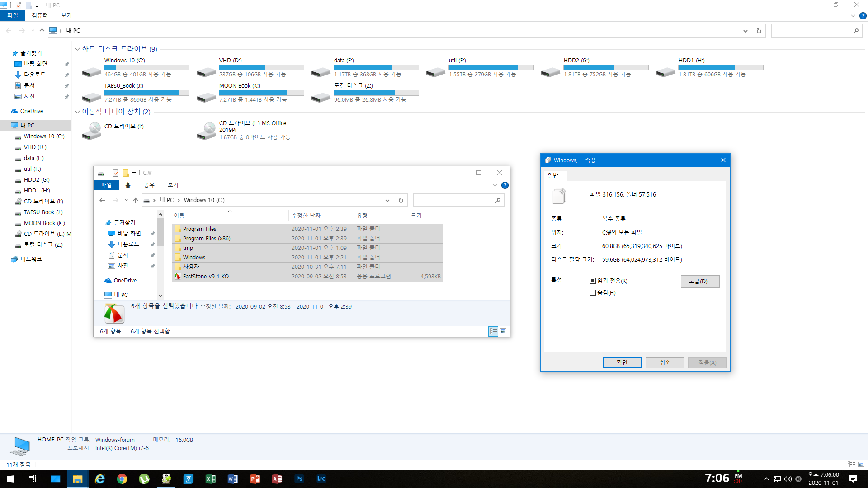
Task: Select 사용자 folder row
Action: click(307, 267)
